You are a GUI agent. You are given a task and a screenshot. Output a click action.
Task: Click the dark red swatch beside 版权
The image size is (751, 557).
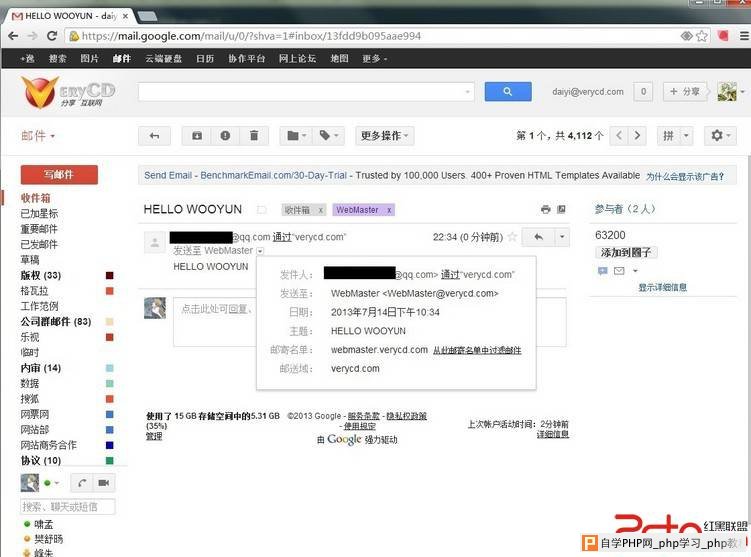tap(110, 275)
